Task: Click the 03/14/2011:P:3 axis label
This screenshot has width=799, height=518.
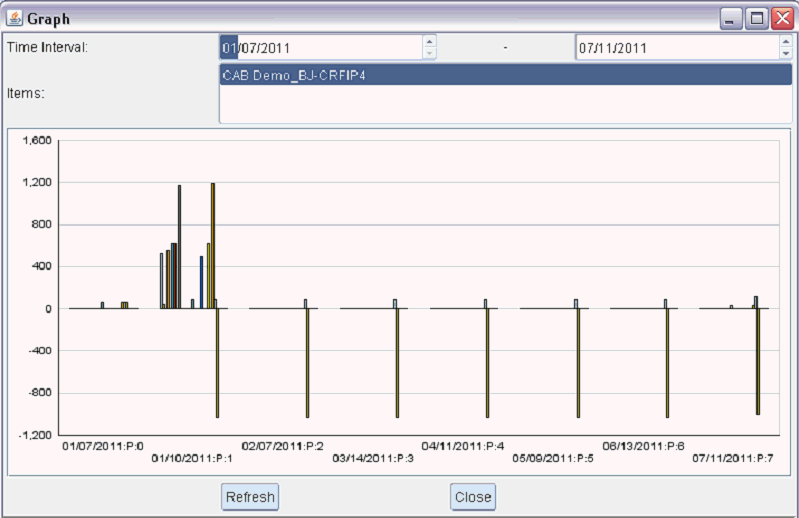Action: [x=373, y=458]
